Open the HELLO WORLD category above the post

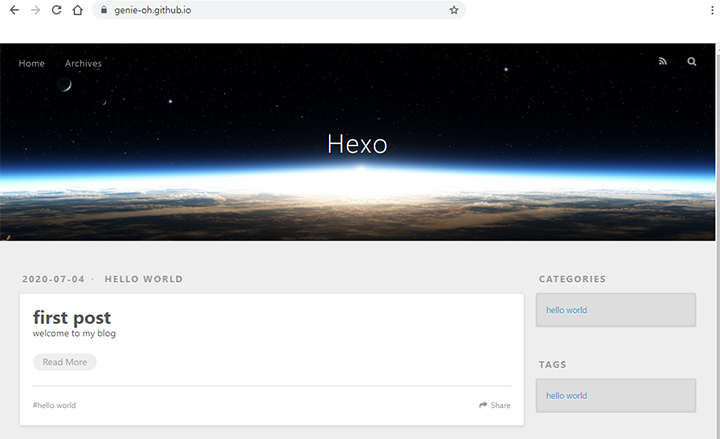click(x=144, y=279)
